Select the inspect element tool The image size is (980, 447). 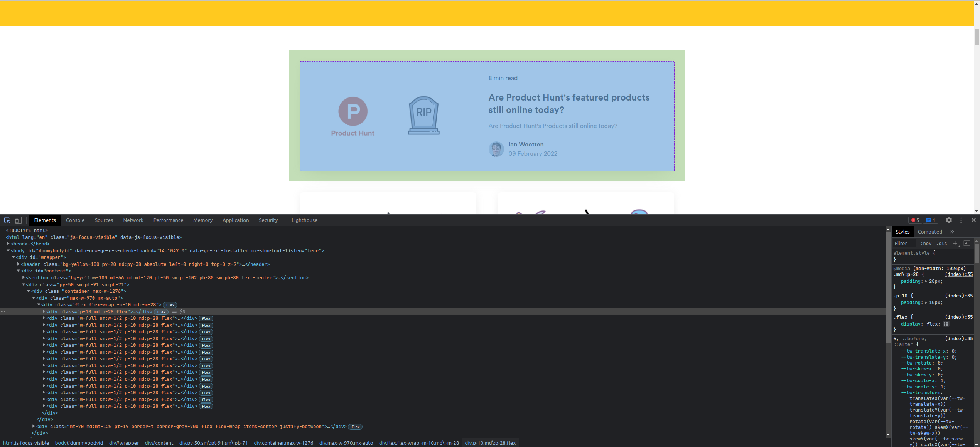(7, 220)
